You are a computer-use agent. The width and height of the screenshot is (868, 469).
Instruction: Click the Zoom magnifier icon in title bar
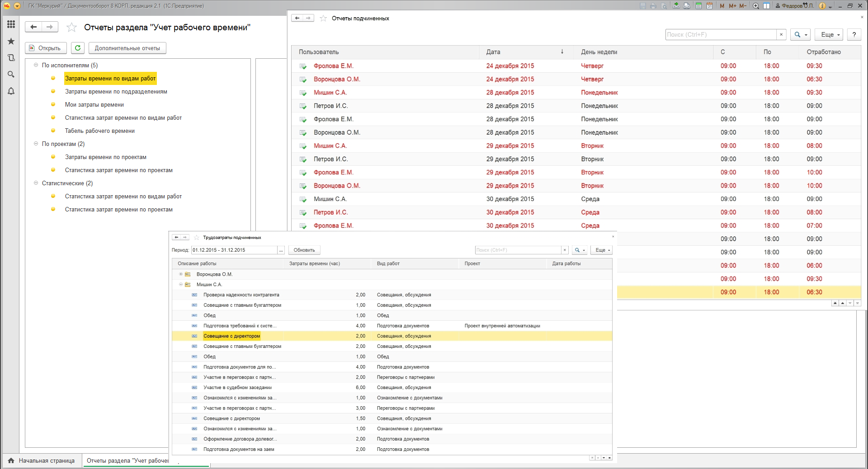(x=756, y=6)
